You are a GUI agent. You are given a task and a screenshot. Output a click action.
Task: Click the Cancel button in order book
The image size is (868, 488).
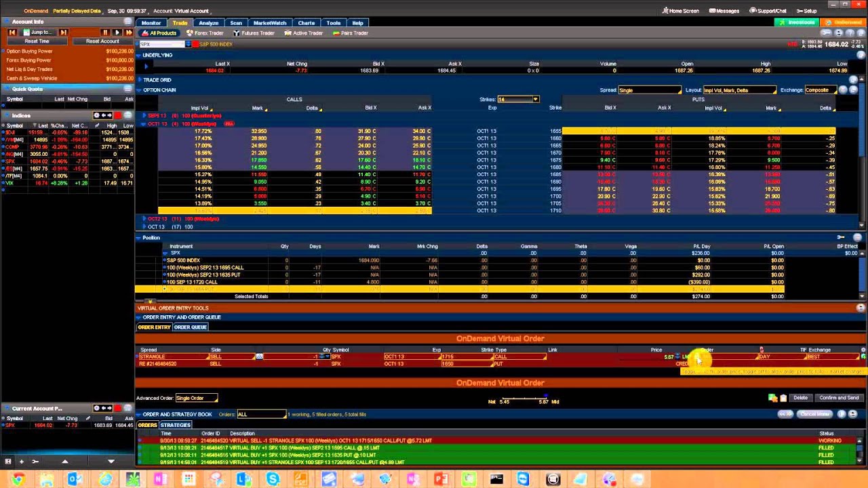point(816,414)
